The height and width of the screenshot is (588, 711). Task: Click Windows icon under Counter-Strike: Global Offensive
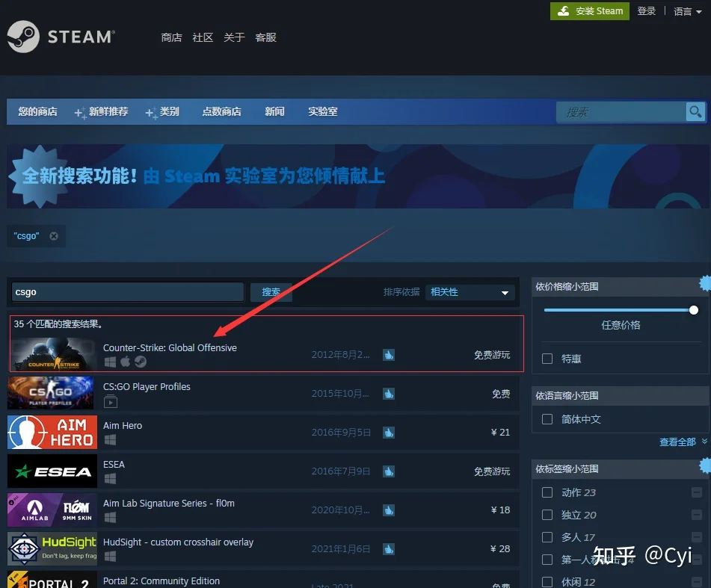110,362
